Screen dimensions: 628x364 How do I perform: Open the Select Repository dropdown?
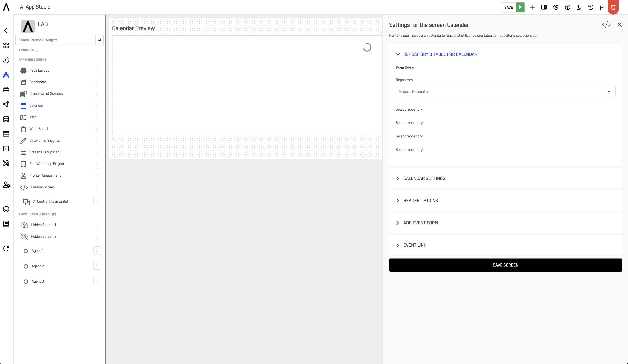coord(505,91)
